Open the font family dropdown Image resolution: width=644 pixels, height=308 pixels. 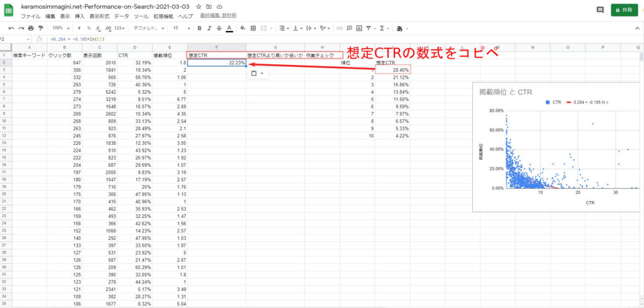point(148,28)
